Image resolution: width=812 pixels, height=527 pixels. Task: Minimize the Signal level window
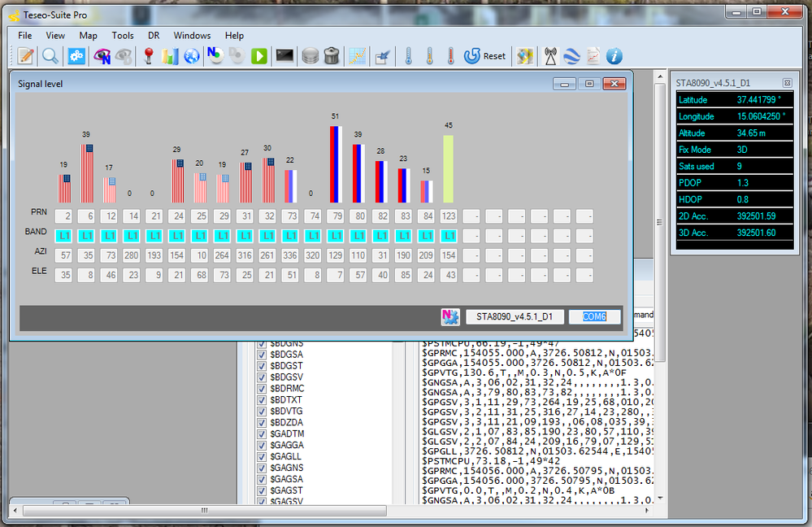point(564,84)
